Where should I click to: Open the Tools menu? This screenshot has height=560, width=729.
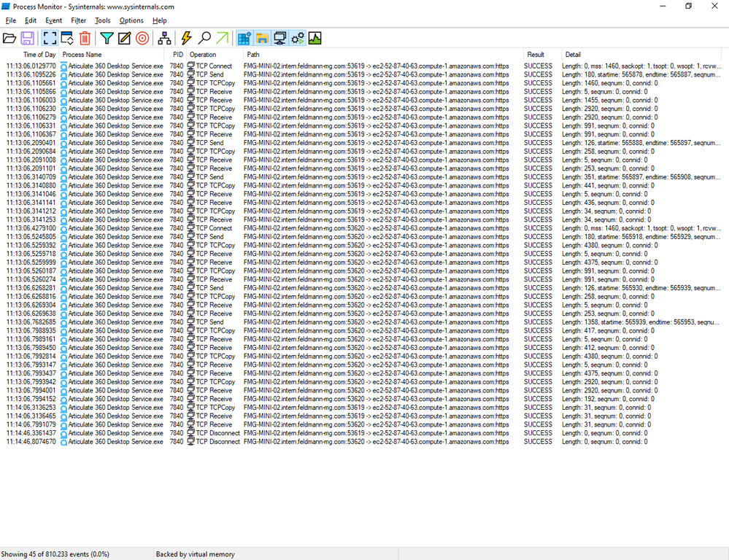103,20
